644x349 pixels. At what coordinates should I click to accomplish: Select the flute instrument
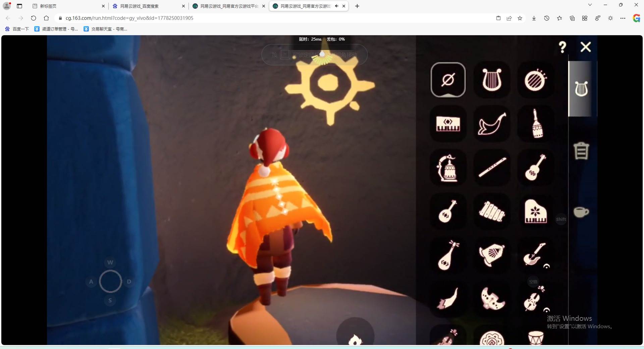[x=492, y=167]
